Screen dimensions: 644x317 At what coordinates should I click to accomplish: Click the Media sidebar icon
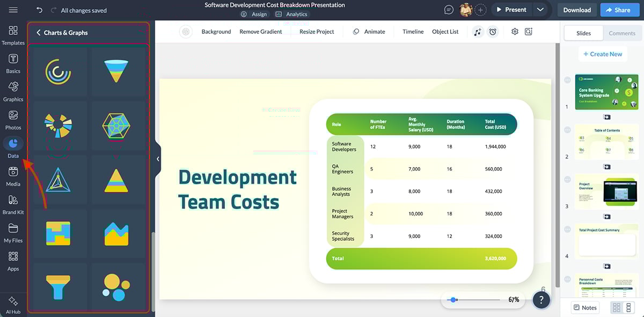(13, 176)
